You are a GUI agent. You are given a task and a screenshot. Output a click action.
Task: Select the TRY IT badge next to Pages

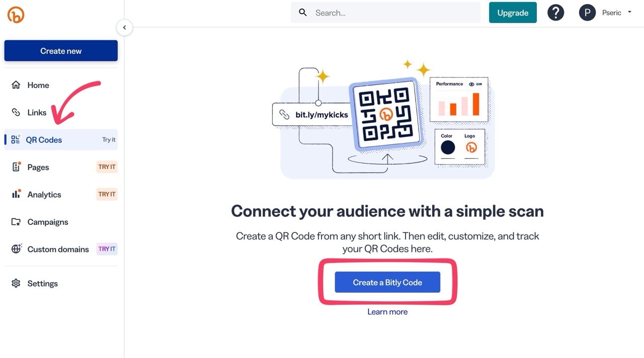107,166
